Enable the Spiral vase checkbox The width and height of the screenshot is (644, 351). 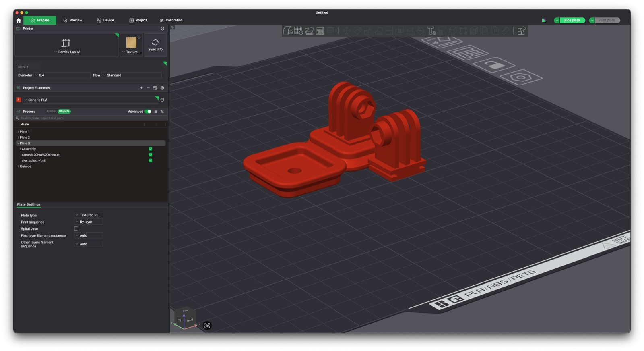(x=76, y=229)
